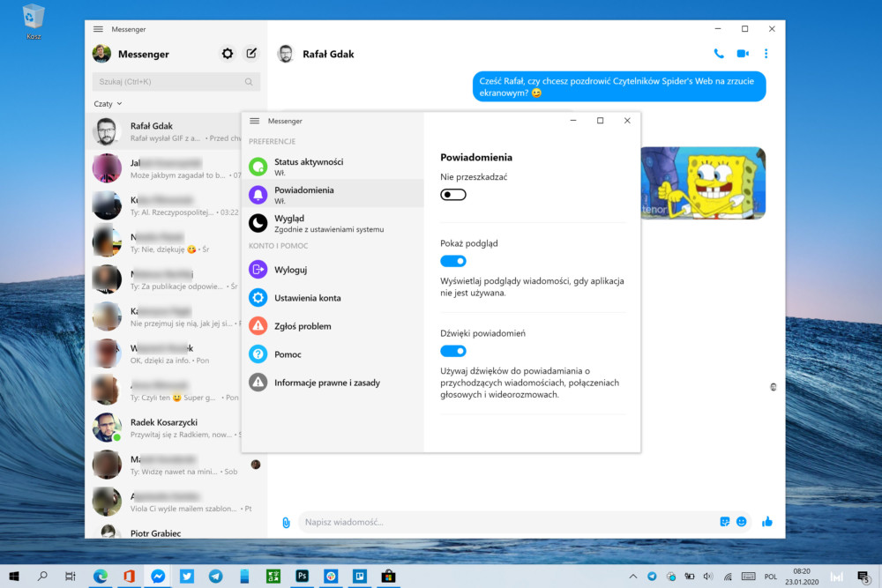Open chat with preview 'Ty: Nie, dziękuję'
The image size is (882, 588).
164,242
